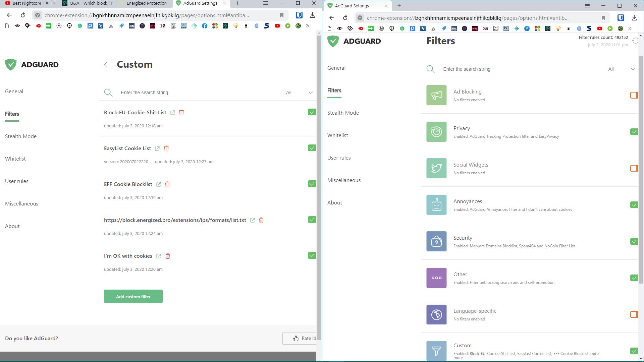Open the Other three-dots category icon
Screen dimensions: 644x362
[436, 278]
